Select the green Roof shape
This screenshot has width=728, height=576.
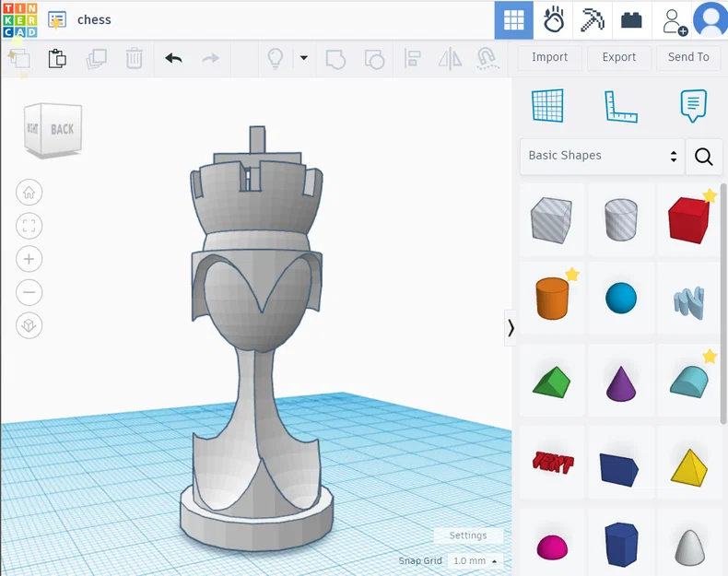[x=551, y=382]
